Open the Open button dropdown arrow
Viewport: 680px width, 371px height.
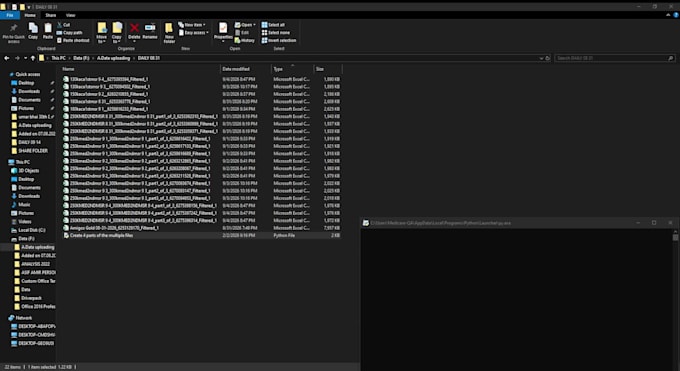tap(254, 25)
